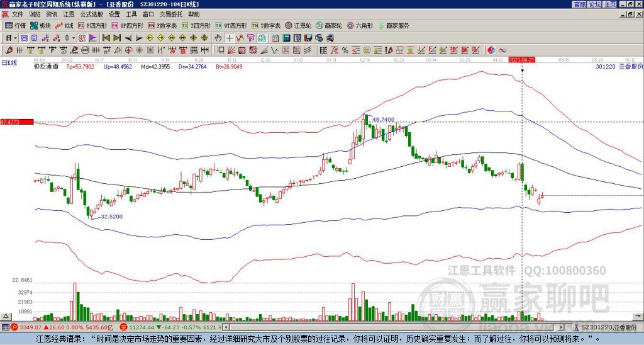644x345 pixels.
Task: Jump to first bar with green arrow
Action: (x=106, y=38)
